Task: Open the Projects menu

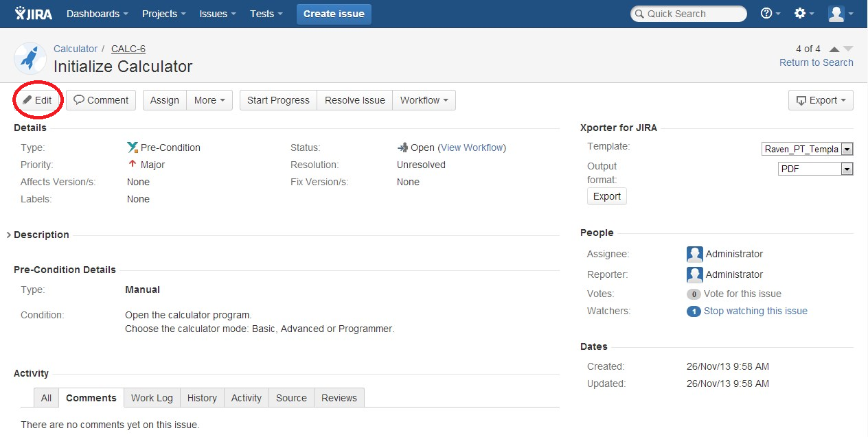Action: [x=163, y=14]
